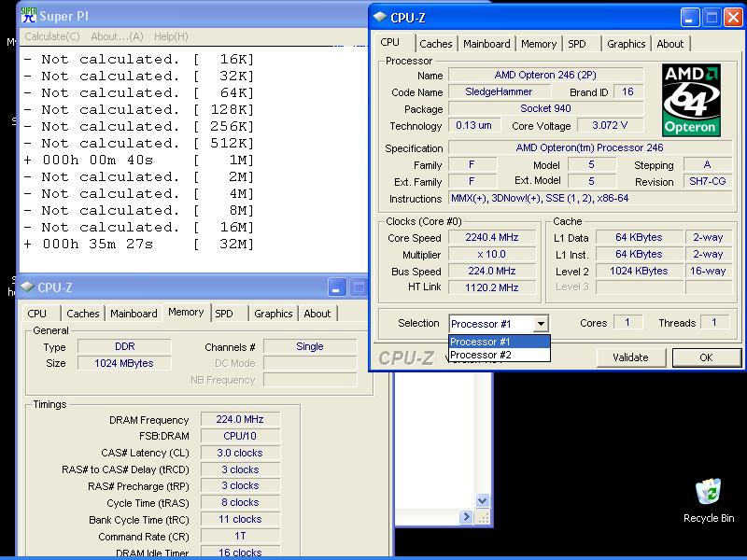Click the Multiplier x 10.0 value

492,254
